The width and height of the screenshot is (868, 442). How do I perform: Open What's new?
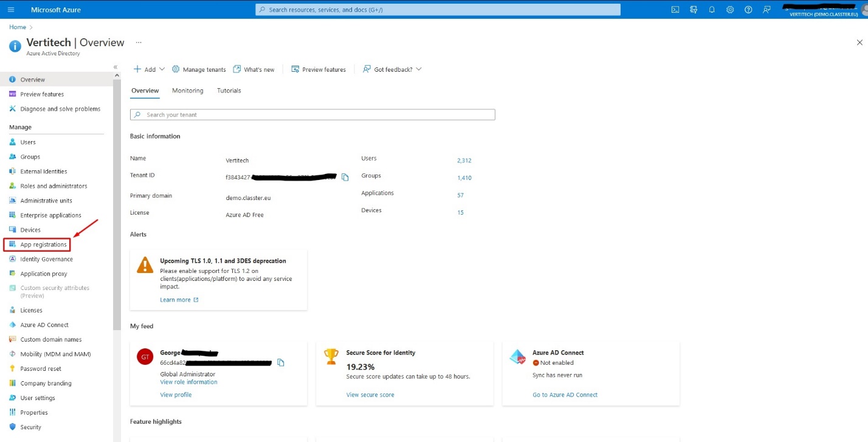253,69
